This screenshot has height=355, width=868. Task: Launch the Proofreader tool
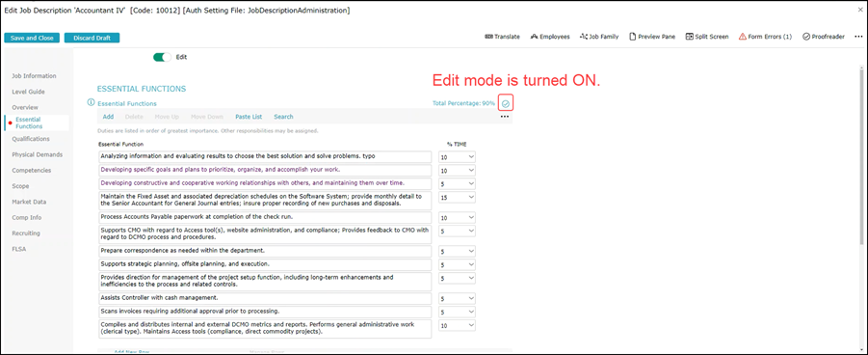click(x=823, y=37)
